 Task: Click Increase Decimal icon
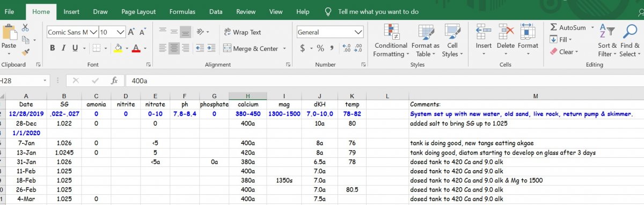point(346,48)
